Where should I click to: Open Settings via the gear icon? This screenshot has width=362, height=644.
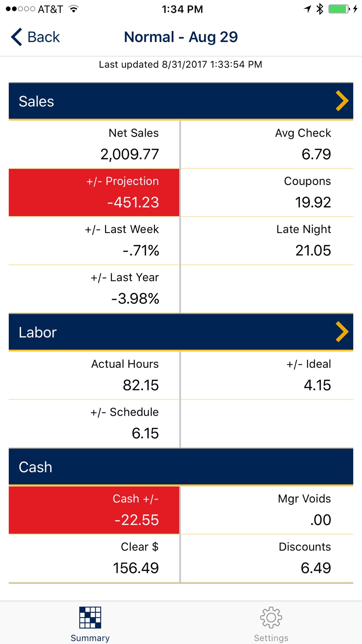point(271,618)
